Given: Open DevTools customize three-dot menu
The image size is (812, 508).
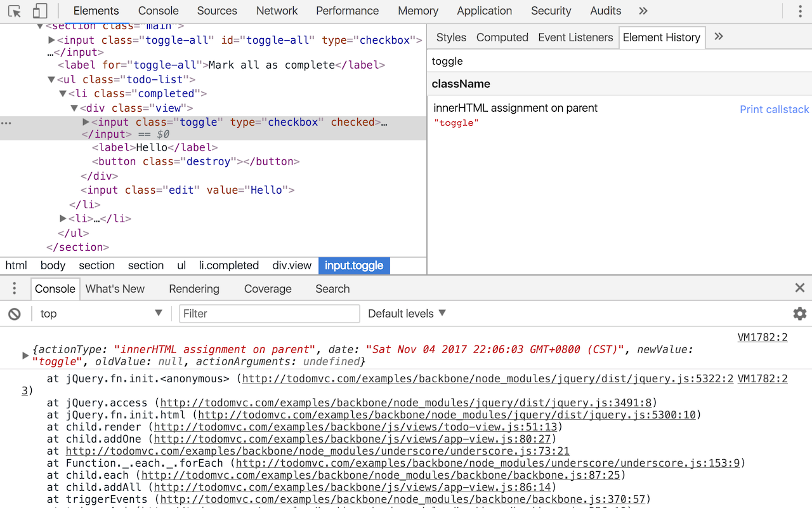Looking at the screenshot, I should coord(800,11).
